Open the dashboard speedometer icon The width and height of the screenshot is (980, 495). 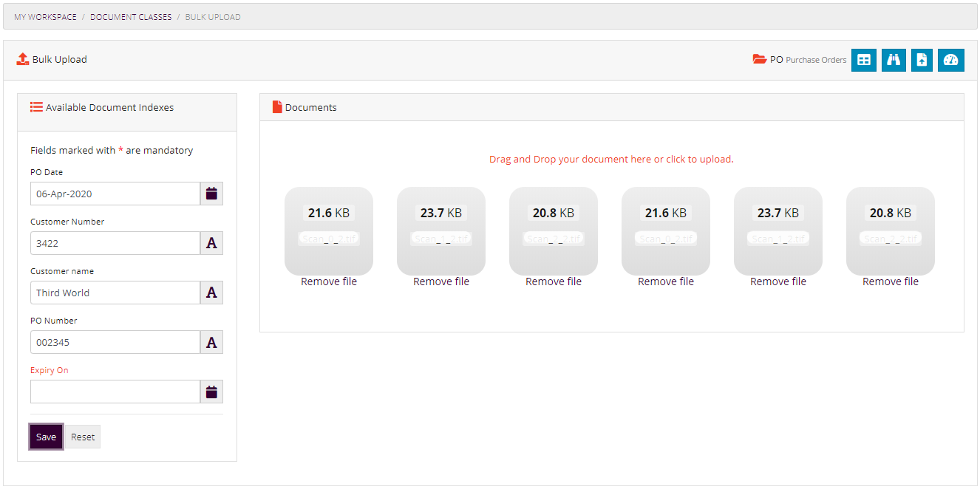pos(951,60)
